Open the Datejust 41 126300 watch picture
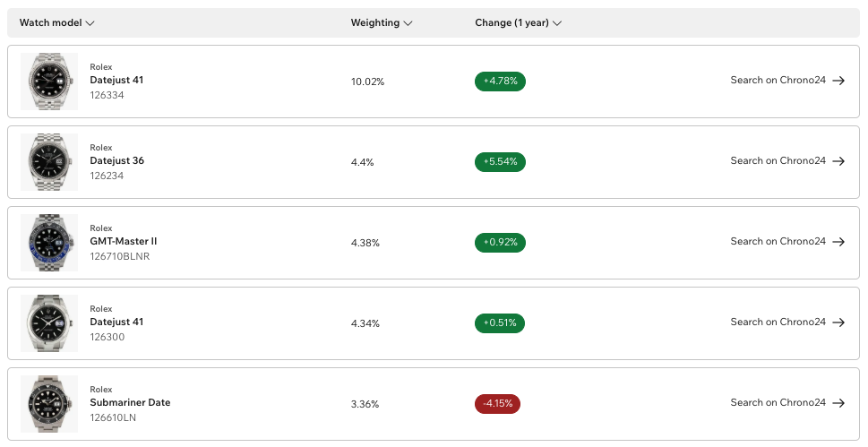 coord(49,322)
